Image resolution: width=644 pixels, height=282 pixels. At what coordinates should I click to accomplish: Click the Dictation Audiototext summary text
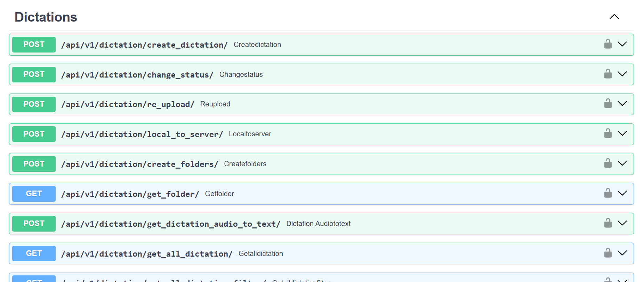(x=318, y=224)
